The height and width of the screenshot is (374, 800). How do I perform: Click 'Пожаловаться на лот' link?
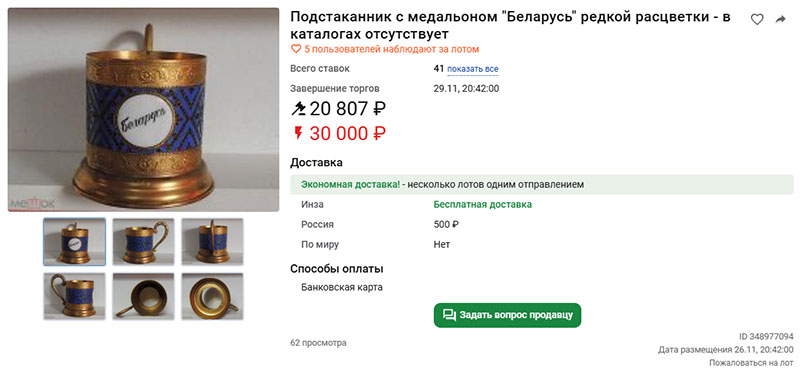[x=751, y=363]
